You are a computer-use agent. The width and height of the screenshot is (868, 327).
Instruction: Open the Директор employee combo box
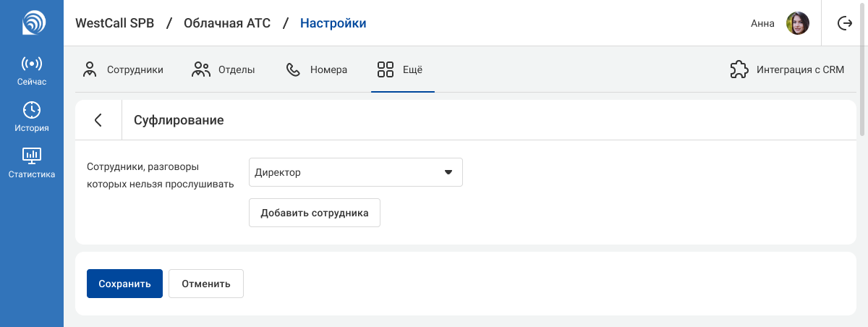(x=347, y=172)
